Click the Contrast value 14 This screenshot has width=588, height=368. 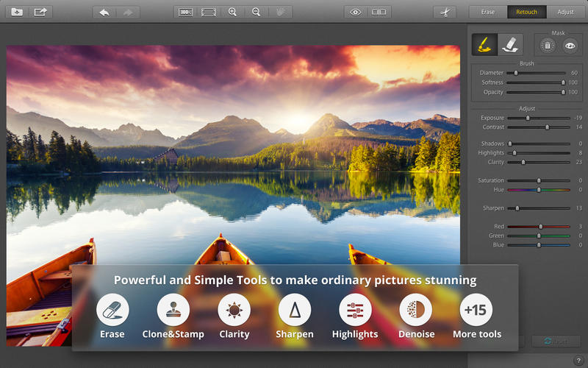579,127
